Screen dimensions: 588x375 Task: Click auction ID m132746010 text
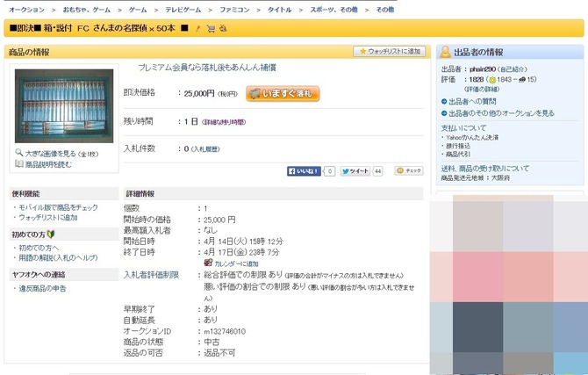click(x=225, y=331)
